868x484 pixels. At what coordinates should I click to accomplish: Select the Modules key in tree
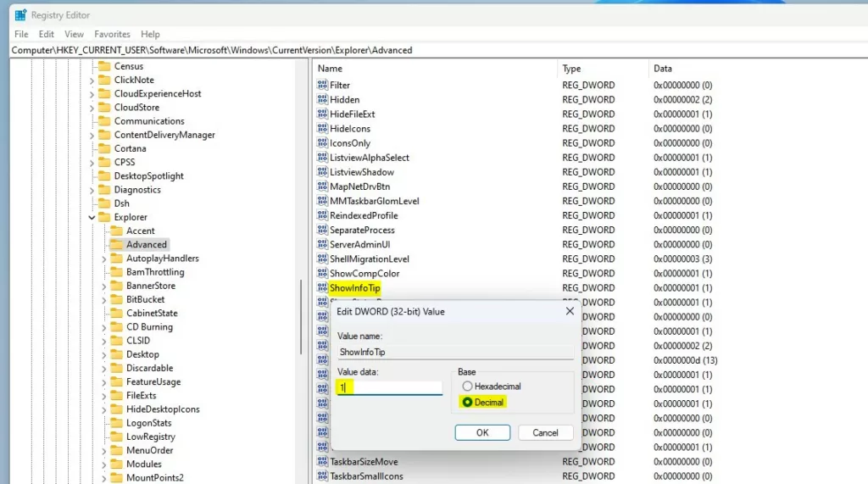click(144, 464)
